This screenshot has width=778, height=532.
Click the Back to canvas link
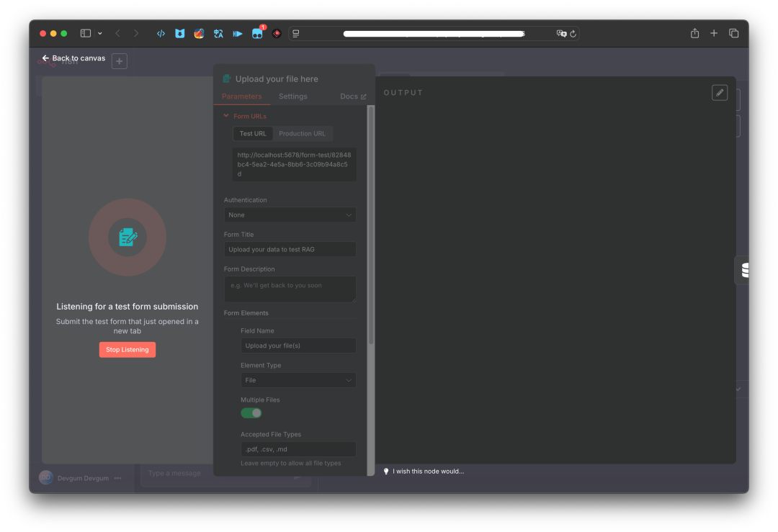click(x=73, y=58)
